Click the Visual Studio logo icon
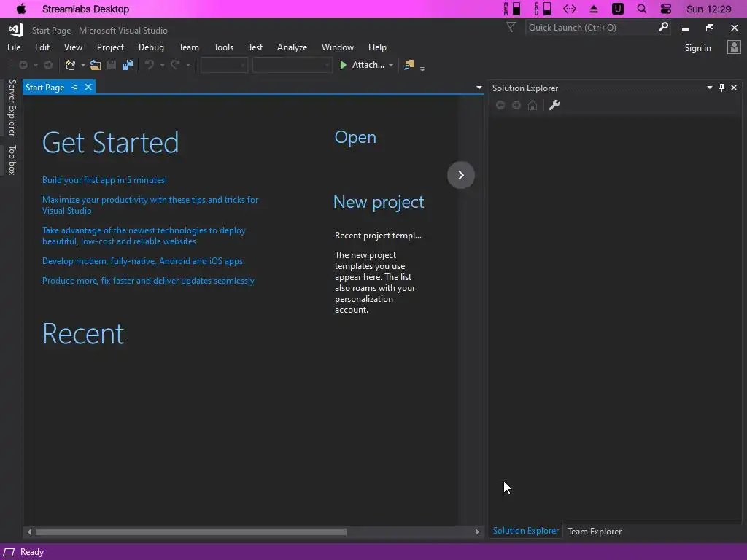The width and height of the screenshot is (747, 560). tap(16, 30)
